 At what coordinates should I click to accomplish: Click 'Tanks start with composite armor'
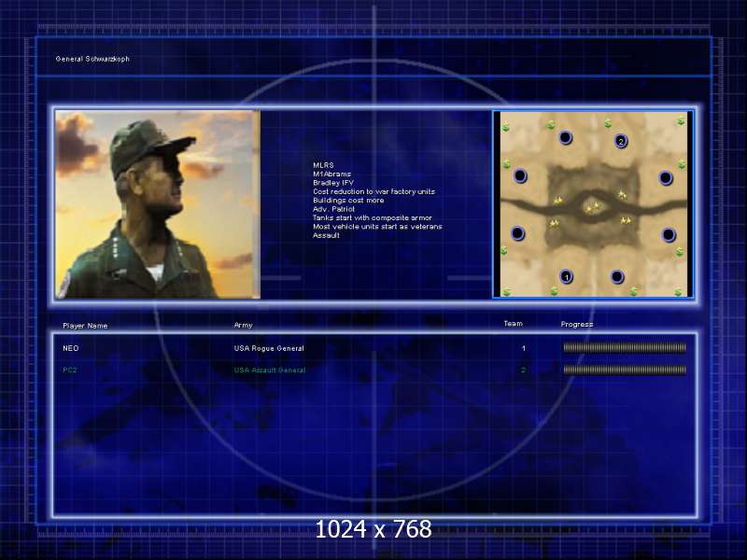372,217
